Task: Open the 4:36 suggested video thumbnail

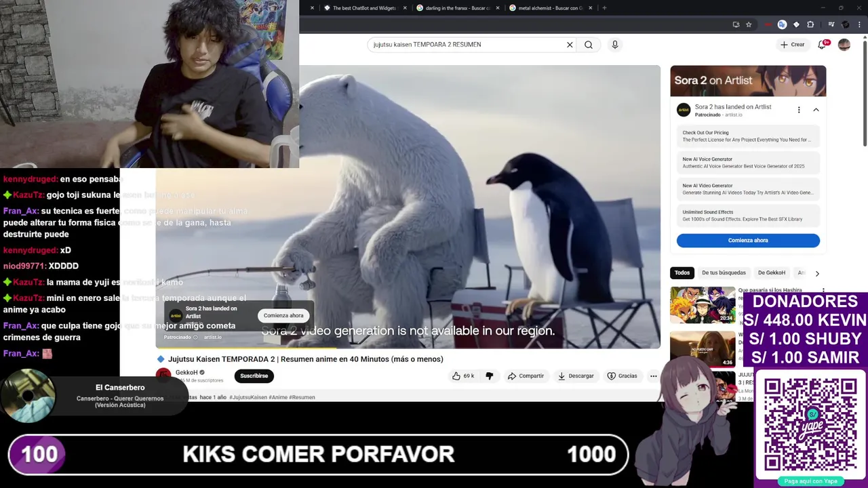Action: click(x=703, y=348)
